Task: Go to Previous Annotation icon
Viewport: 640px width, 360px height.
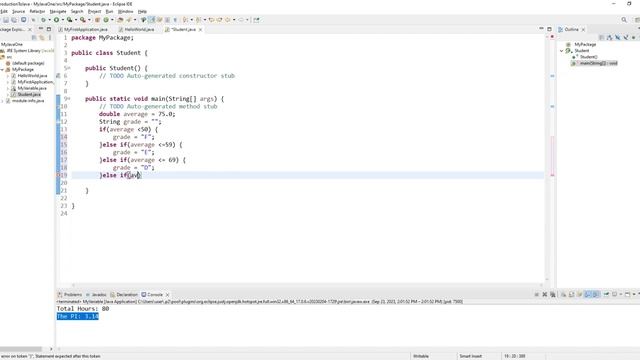Action: pos(198,20)
